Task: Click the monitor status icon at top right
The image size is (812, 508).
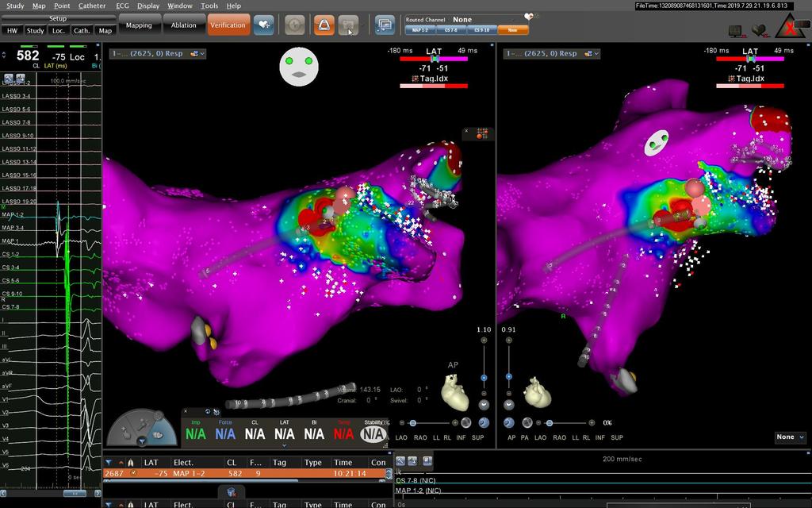Action: pos(737,32)
